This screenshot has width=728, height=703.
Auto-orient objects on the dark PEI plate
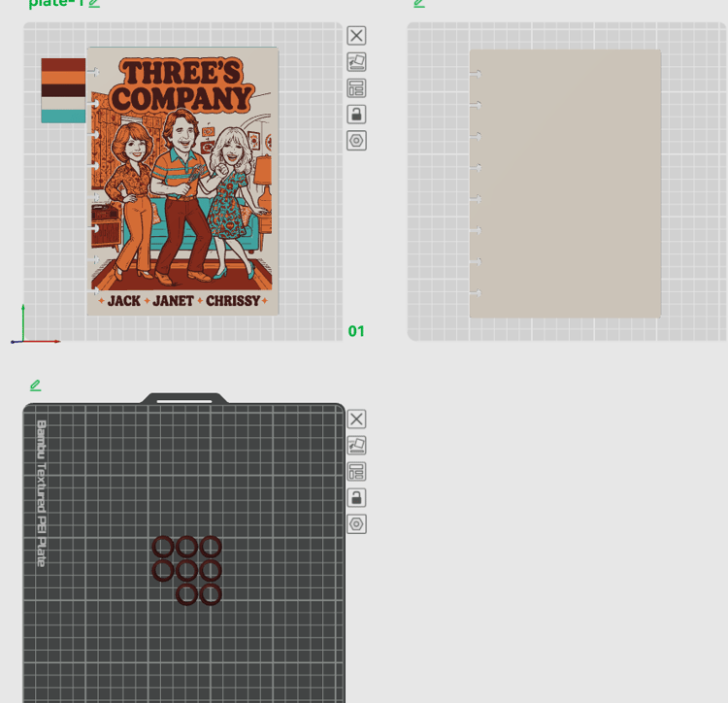tap(356, 446)
